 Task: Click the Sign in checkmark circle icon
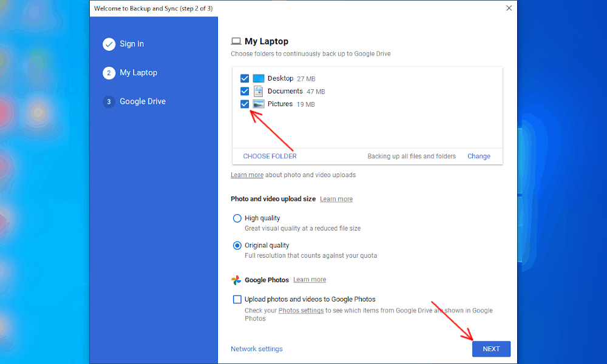coord(109,44)
